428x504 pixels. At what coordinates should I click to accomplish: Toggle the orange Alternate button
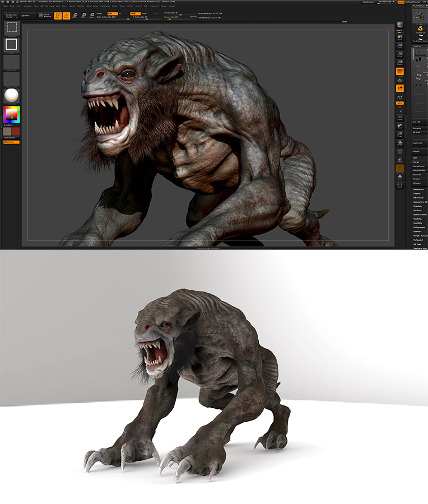click(12, 142)
